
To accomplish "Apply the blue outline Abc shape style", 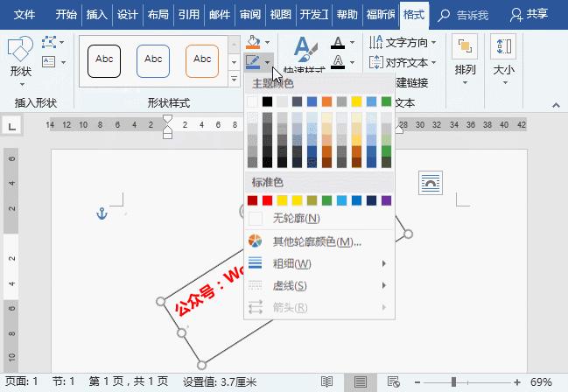I will coord(153,61).
